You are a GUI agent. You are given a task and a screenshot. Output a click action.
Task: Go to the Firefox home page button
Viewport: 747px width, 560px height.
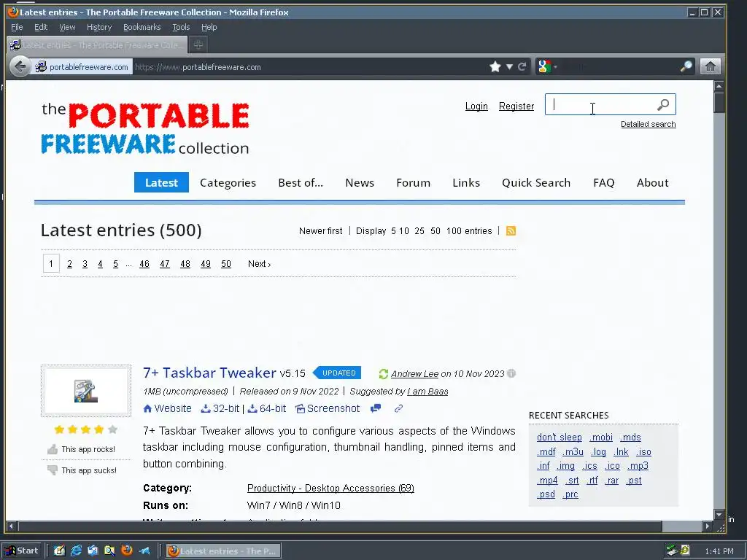pyautogui.click(x=710, y=66)
